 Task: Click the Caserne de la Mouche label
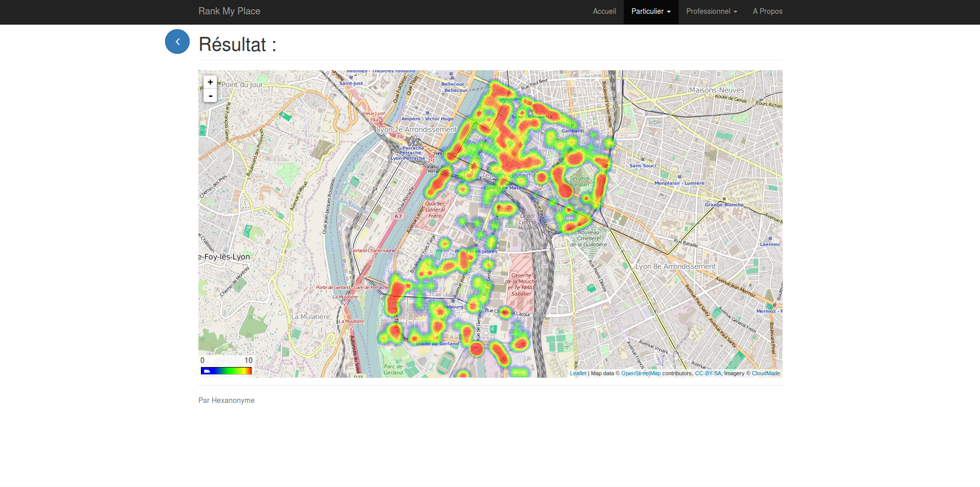[521, 285]
